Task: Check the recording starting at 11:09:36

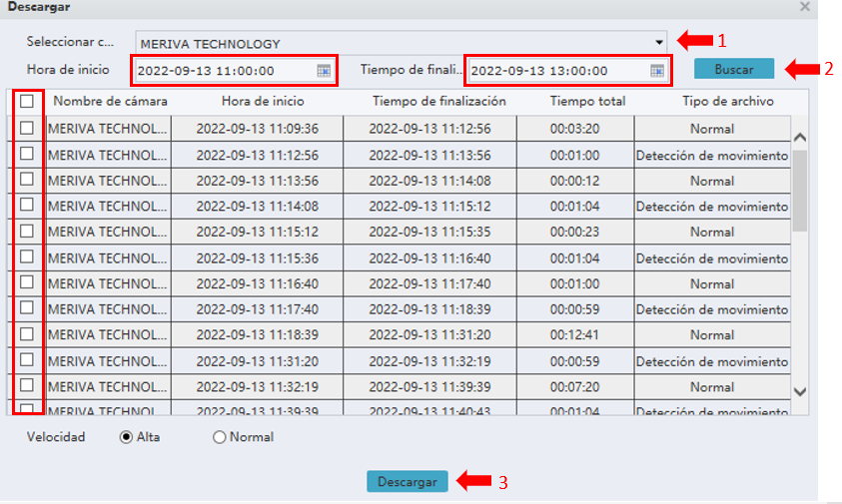Action: pyautogui.click(x=27, y=128)
